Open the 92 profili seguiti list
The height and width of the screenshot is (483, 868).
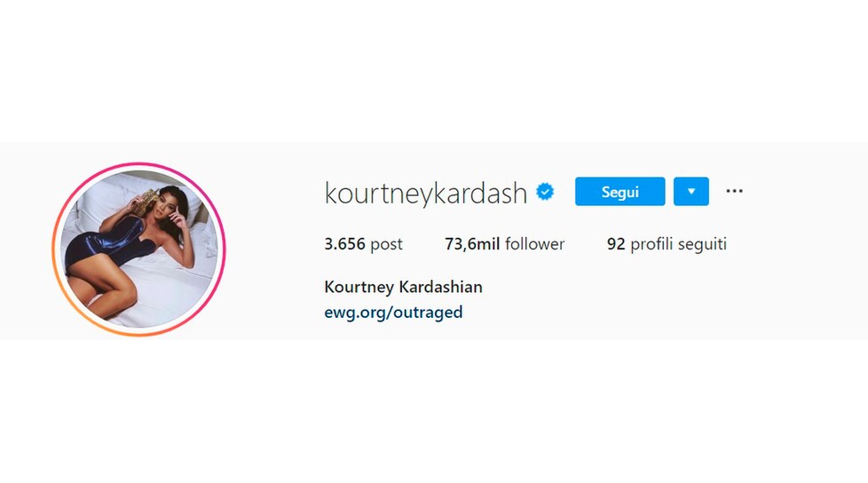[667, 244]
